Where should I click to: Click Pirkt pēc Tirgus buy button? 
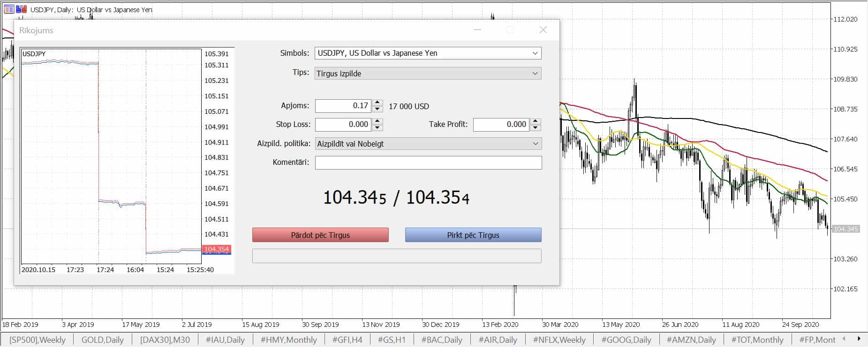(x=473, y=235)
